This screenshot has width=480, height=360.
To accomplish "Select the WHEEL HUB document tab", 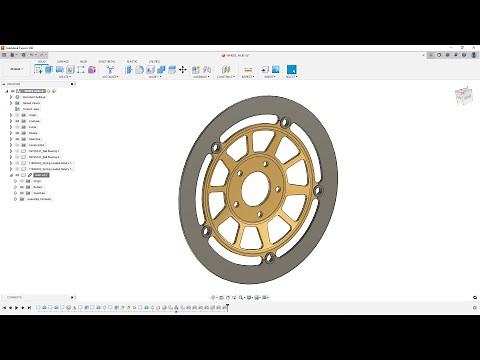I will click(x=237, y=55).
